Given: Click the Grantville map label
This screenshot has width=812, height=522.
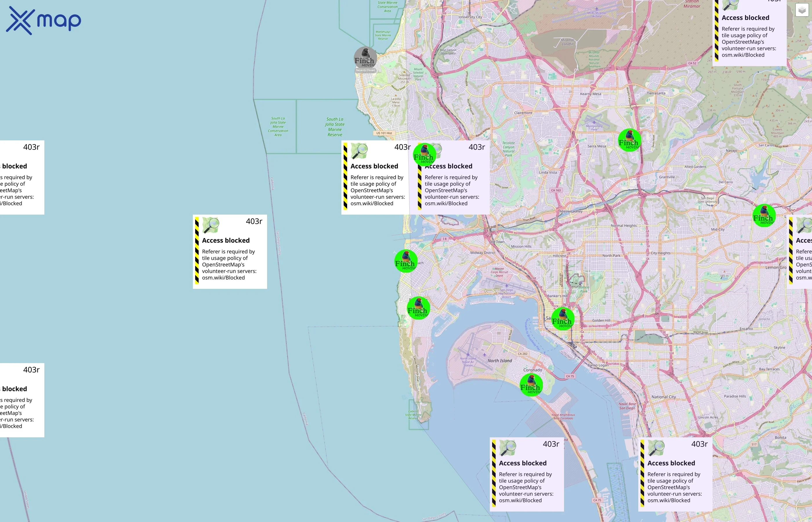Looking at the screenshot, I should click(667, 177).
